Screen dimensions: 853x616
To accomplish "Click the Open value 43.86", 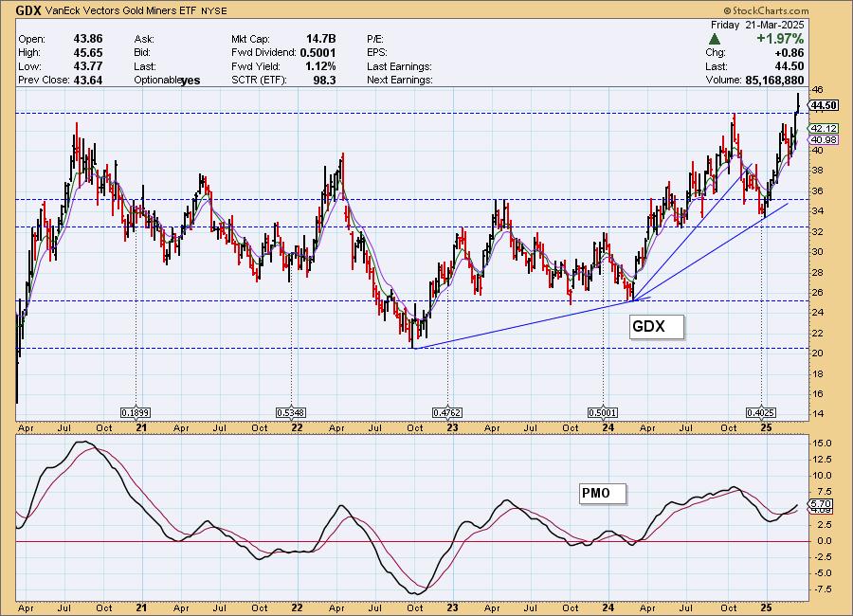I will coord(87,39).
